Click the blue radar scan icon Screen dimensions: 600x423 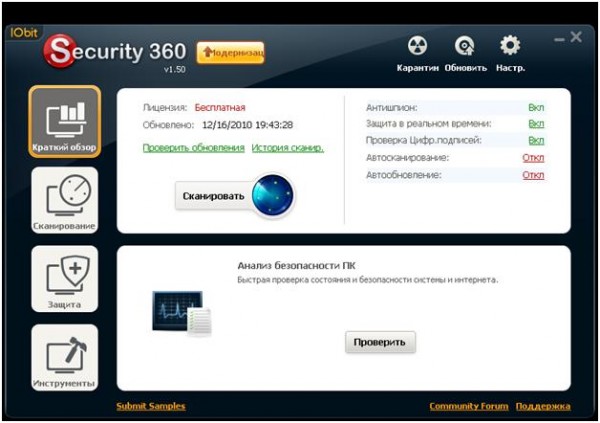click(272, 195)
